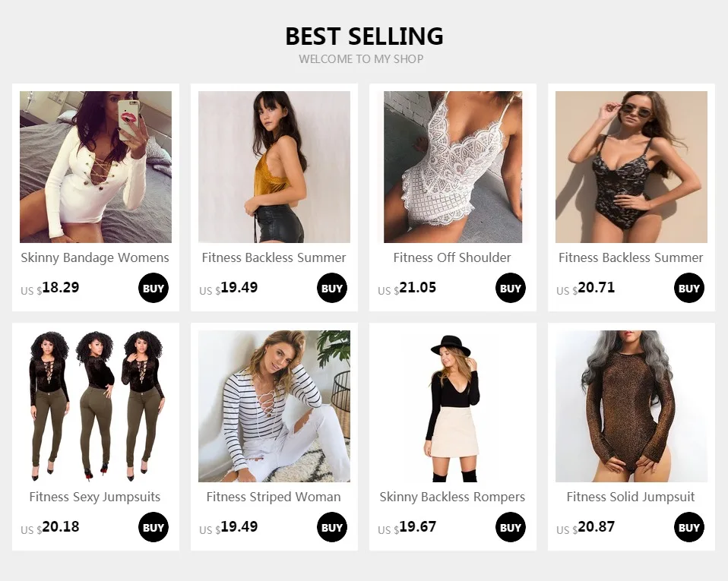The image size is (728, 581).
Task: Open the Fitness Solid Jumpsuit title link
Action: 631,497
